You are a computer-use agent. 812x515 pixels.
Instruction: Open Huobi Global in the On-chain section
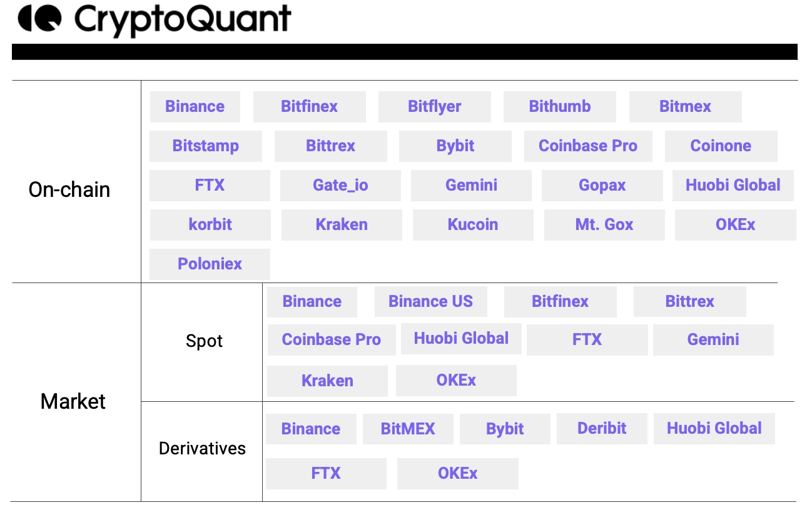pos(733,185)
